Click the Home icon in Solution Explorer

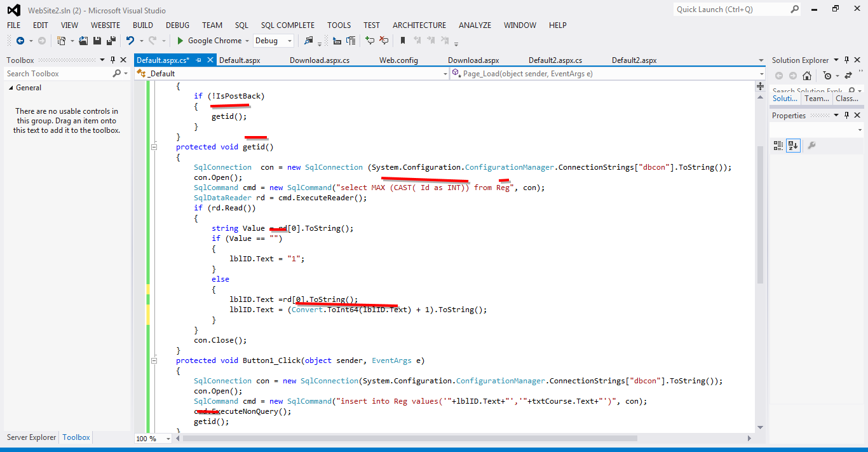[807, 76]
